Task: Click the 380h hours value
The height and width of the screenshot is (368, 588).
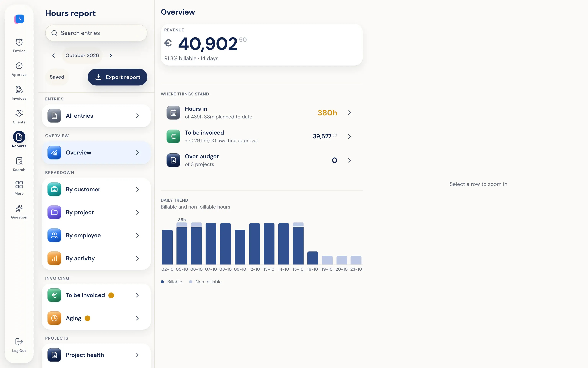Action: tap(327, 113)
